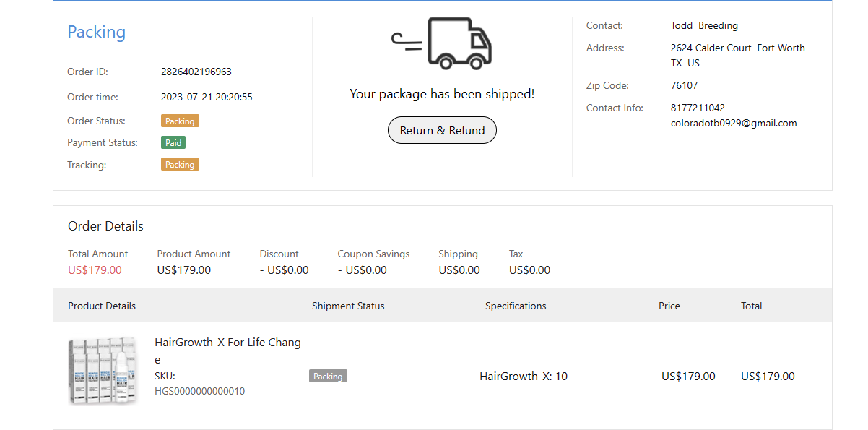Click the green Paid status badge

(173, 143)
